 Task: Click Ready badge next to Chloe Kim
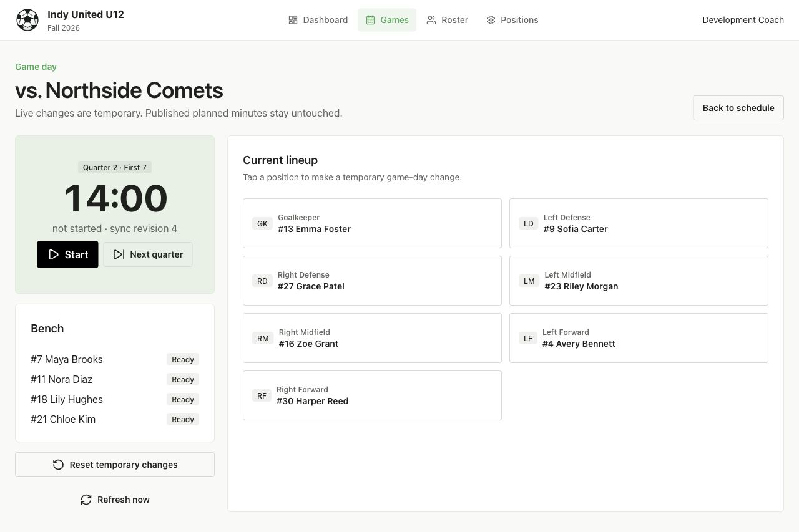coord(183,420)
